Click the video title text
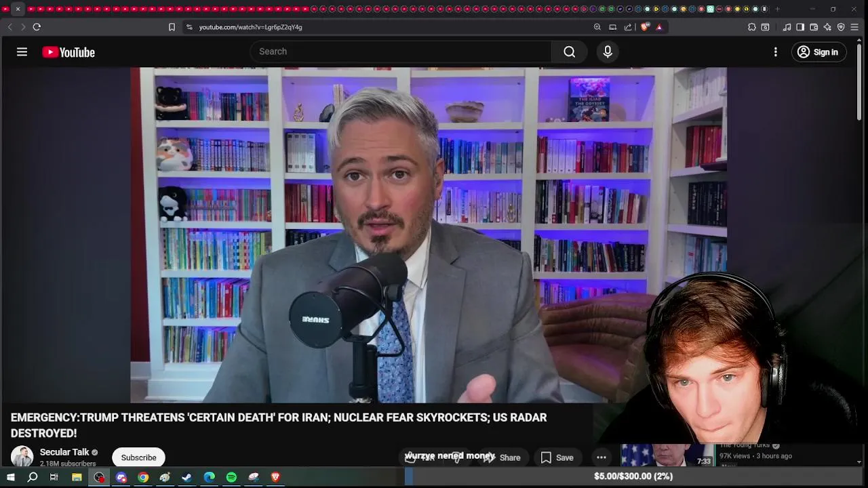Screen dimensions: 868x488 279,425
